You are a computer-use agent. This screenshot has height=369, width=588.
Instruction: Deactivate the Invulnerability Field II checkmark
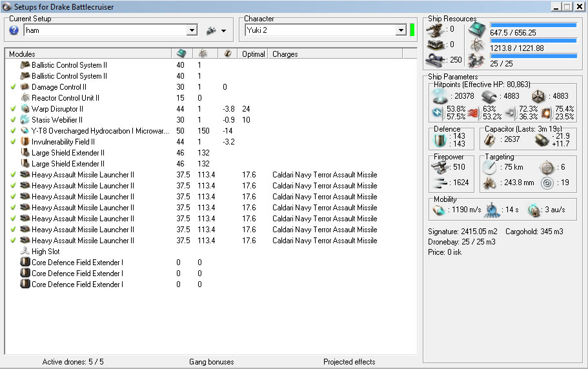pyautogui.click(x=14, y=142)
